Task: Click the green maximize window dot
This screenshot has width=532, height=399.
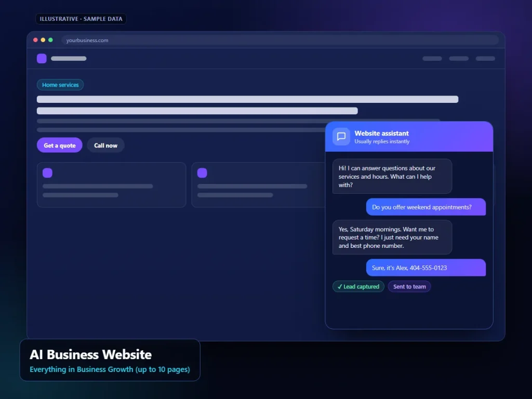Action: tap(50, 40)
